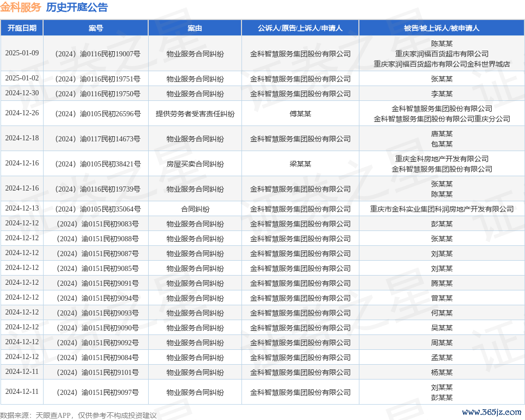
Task: Select the date 2024-12-30
Action: 22,93
